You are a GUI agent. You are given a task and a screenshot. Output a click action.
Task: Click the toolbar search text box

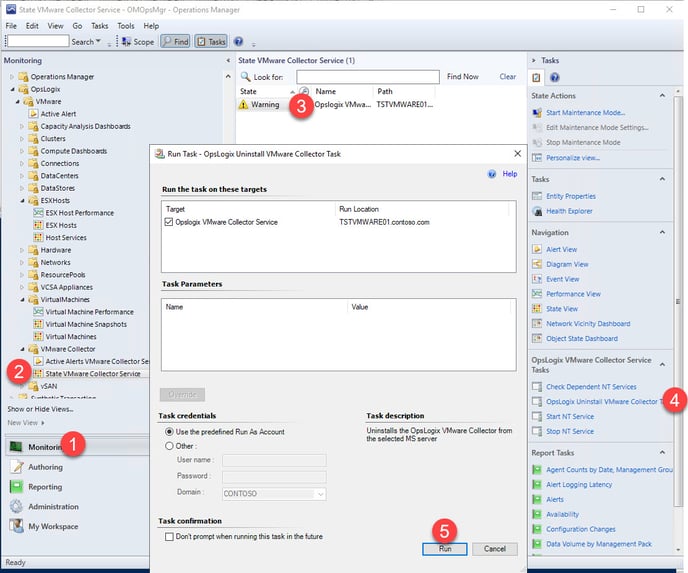[x=38, y=41]
